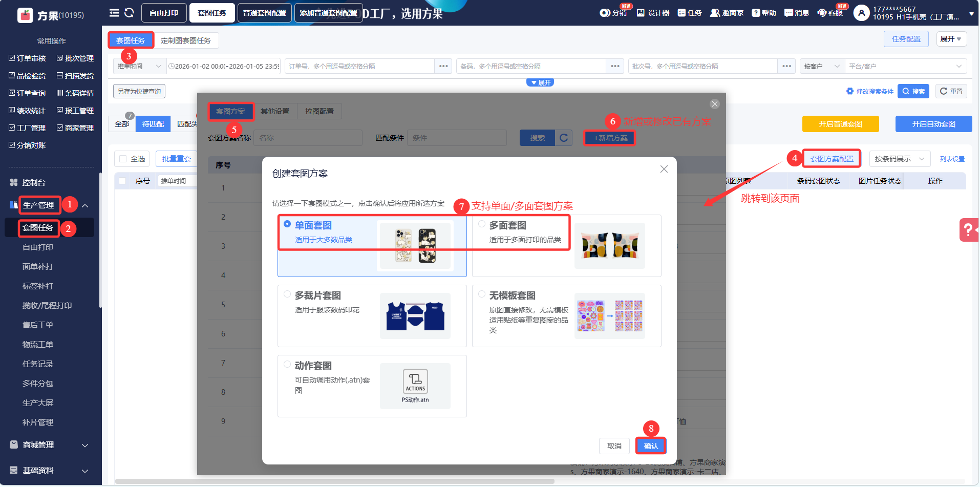Close the 创建套图方案 dialog

click(664, 169)
